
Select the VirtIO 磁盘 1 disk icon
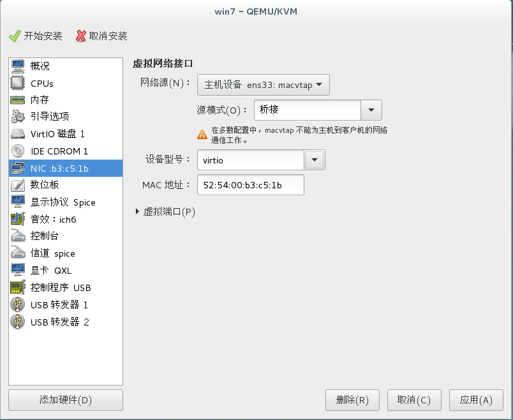(18, 134)
